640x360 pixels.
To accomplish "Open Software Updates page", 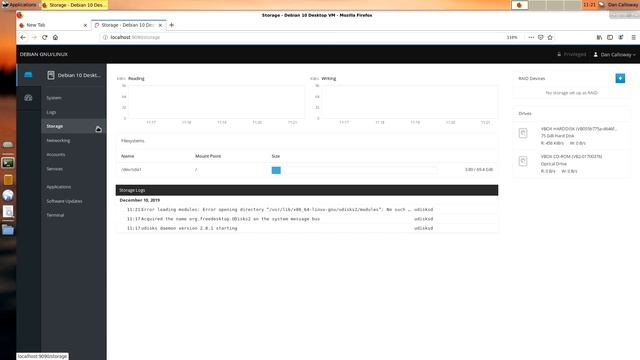I will coord(64,201).
